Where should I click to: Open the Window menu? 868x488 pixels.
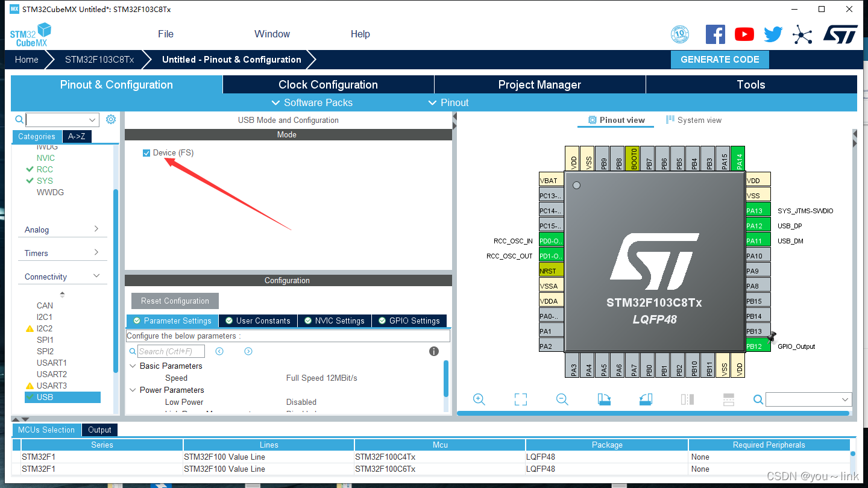click(272, 34)
